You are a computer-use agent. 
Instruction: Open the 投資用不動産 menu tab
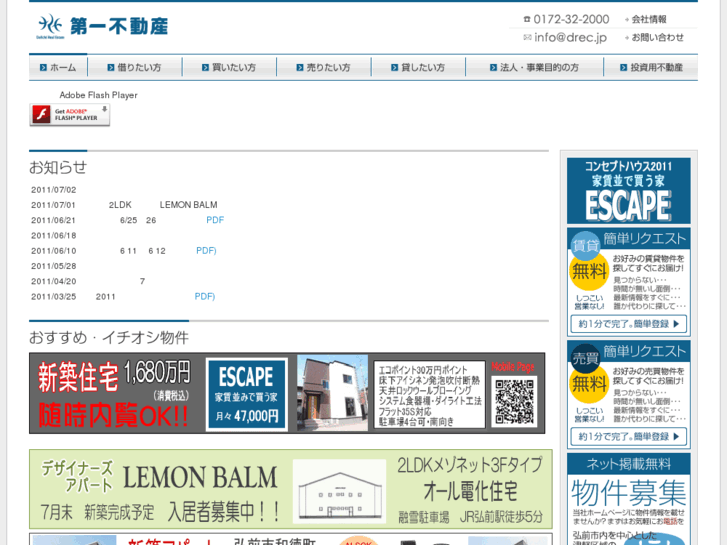651,67
